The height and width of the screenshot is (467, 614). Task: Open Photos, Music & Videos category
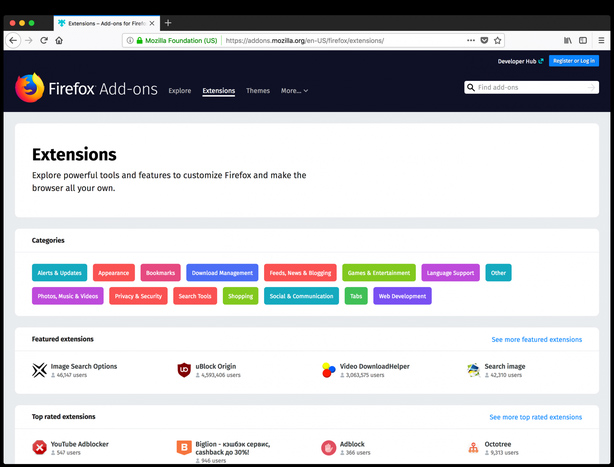tap(68, 296)
